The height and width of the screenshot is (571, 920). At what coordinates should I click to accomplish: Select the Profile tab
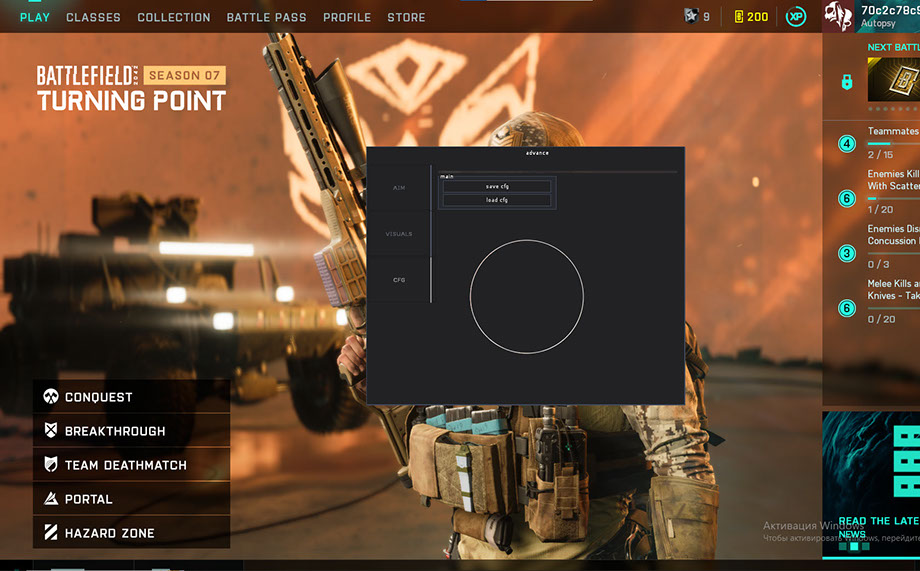coord(347,17)
